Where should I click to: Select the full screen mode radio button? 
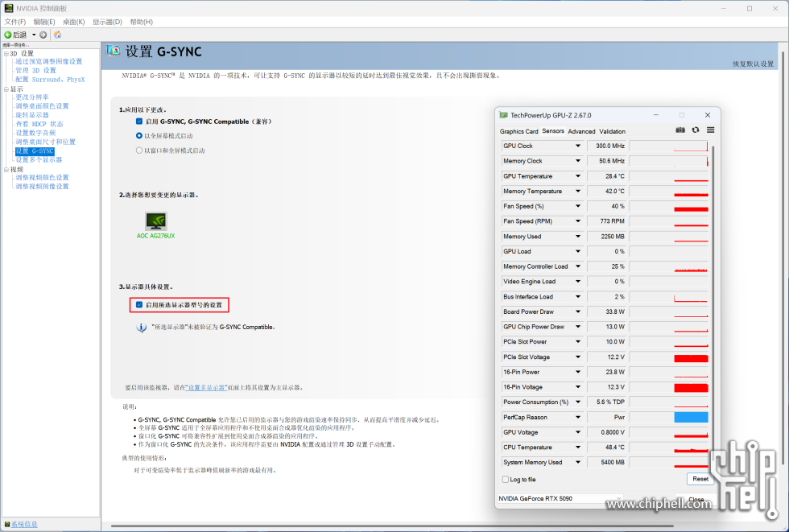point(139,136)
